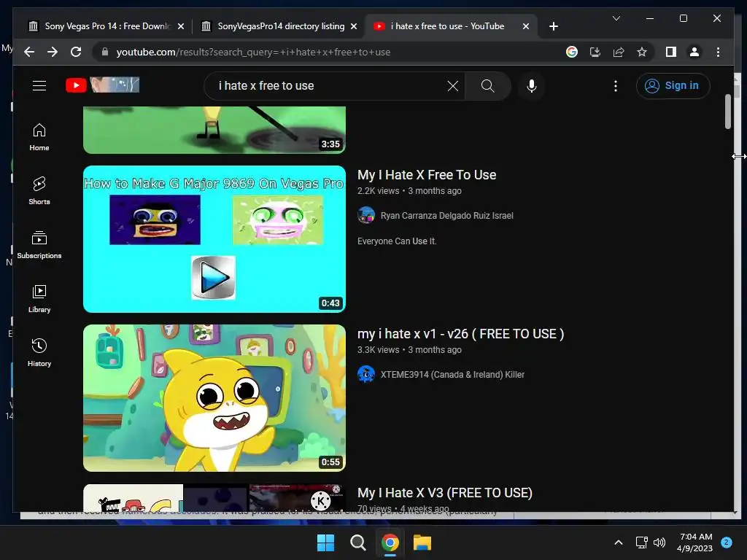Click the magnifier search button
The height and width of the screenshot is (560, 747).
(x=487, y=86)
